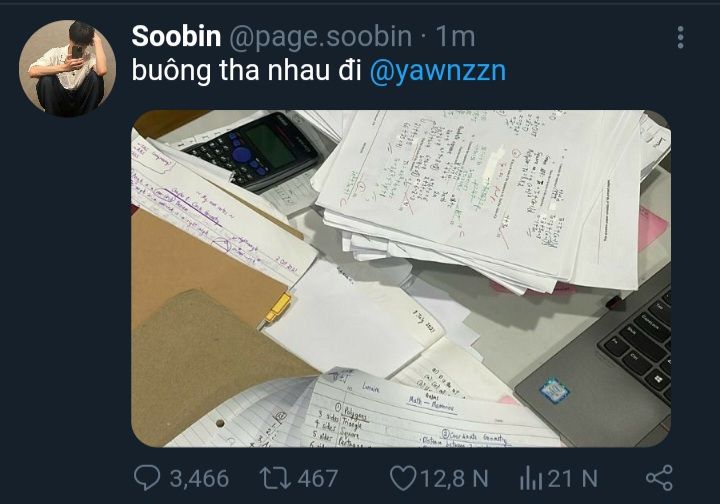Click the 21 N views count
Screen dimensions: 720x504
[x=573, y=478]
